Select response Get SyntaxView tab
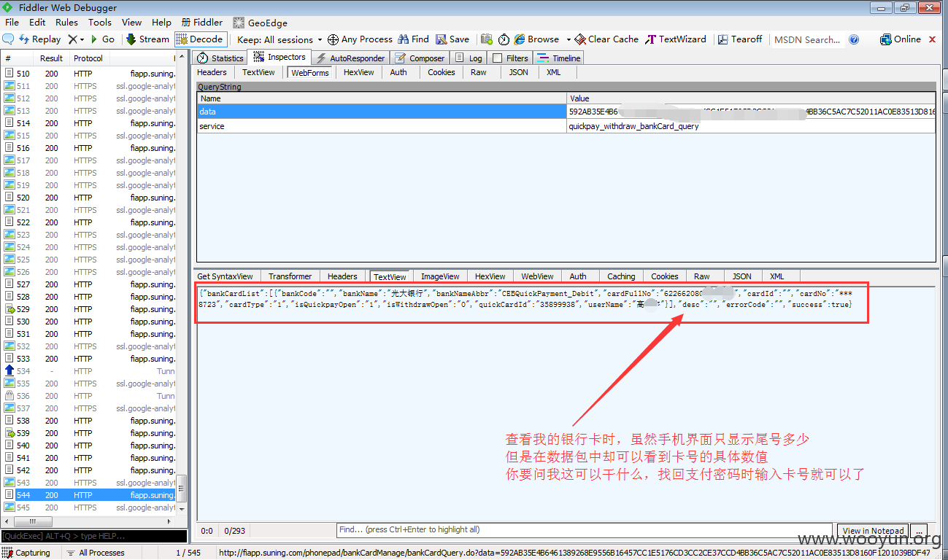Image resolution: width=948 pixels, height=560 pixels. point(225,276)
